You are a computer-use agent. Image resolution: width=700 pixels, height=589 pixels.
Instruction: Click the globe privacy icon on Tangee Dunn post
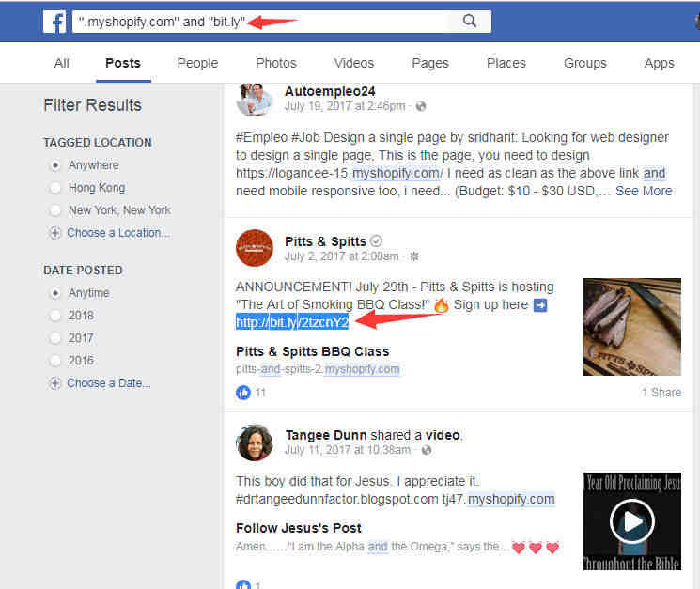click(427, 450)
